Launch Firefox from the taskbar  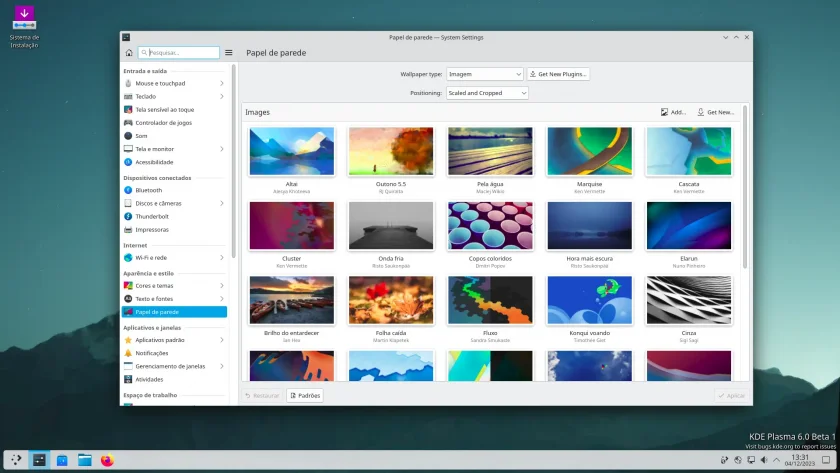(107, 460)
